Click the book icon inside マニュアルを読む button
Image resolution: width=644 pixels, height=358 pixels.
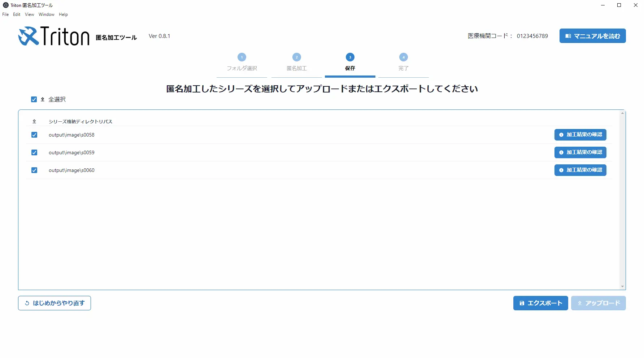[x=567, y=36]
